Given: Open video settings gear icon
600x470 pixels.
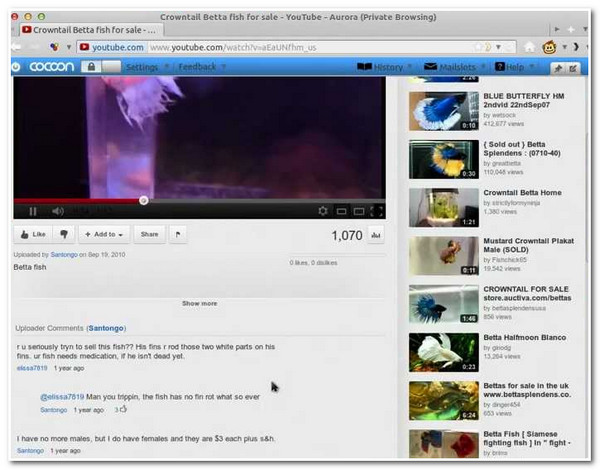Looking at the screenshot, I should tap(323, 211).
